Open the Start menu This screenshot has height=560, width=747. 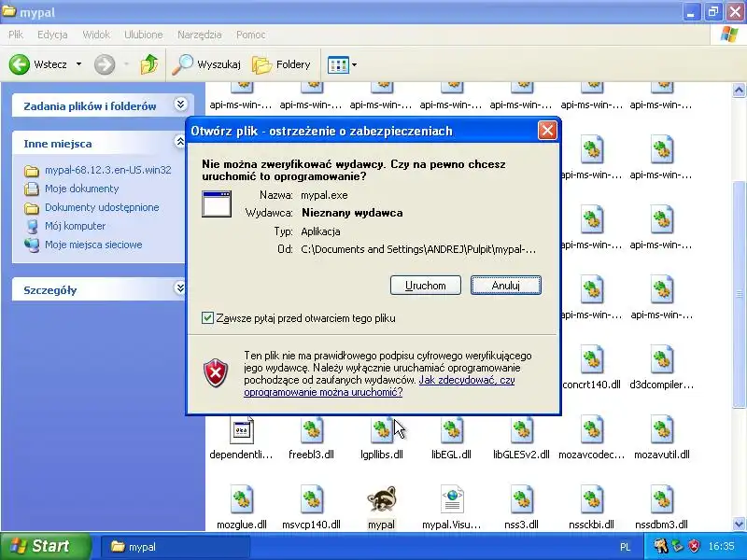click(x=46, y=546)
